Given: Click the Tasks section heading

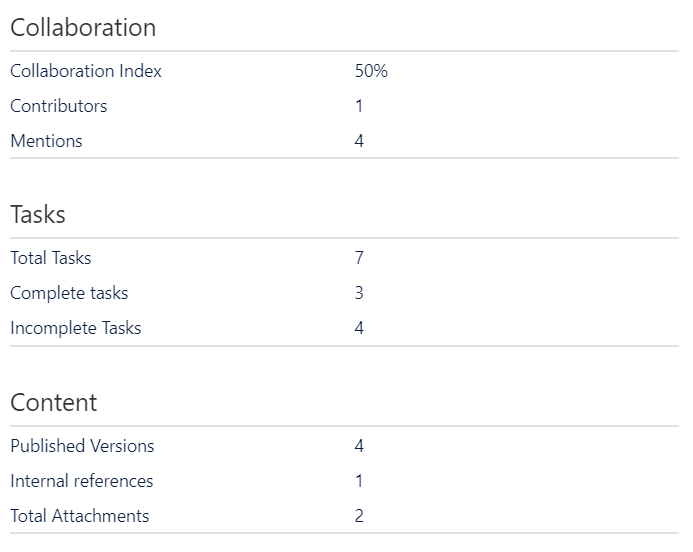Looking at the screenshot, I should [38, 214].
